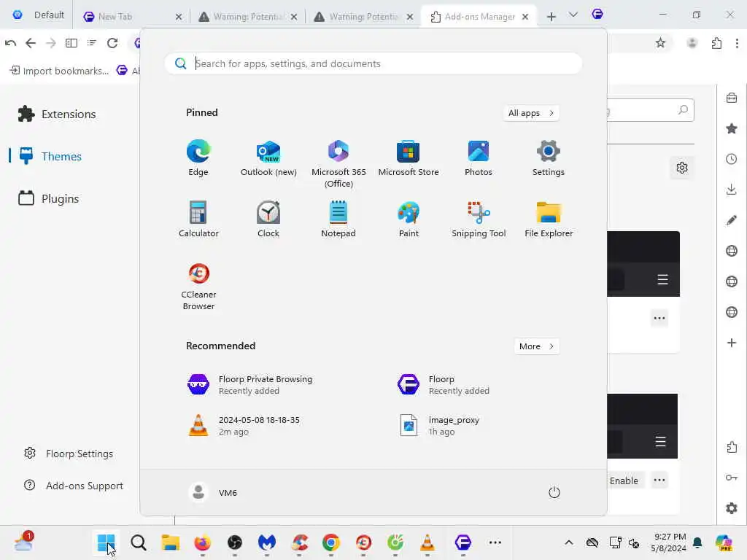Image resolution: width=747 pixels, height=560 pixels.
Task: Open Snipping Tool
Action: click(479, 219)
